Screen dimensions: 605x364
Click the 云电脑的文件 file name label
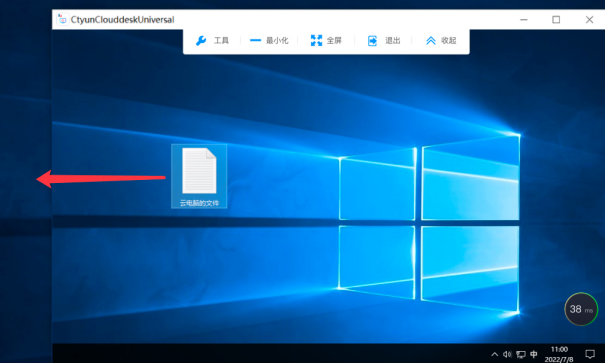(x=199, y=203)
